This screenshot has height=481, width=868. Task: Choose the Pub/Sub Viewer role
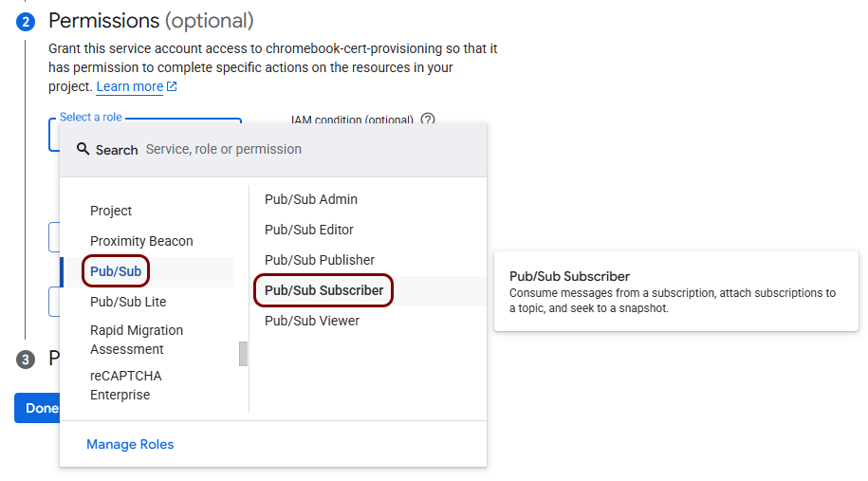(312, 321)
